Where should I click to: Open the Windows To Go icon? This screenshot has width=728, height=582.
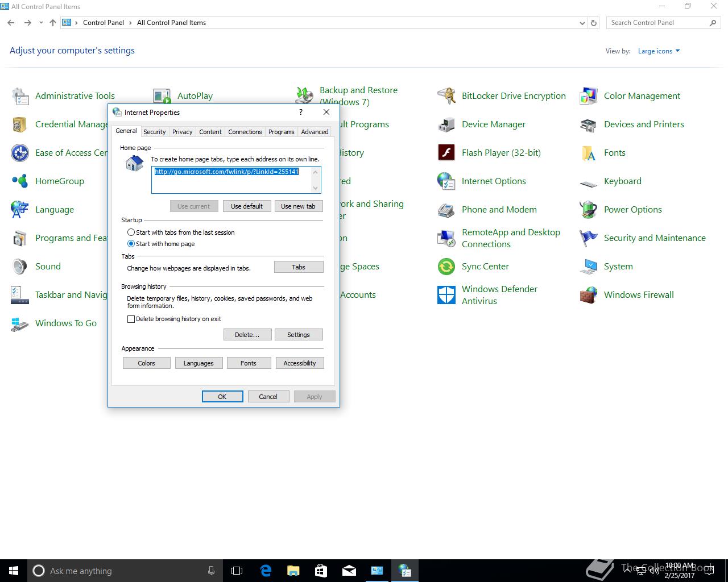(x=20, y=323)
